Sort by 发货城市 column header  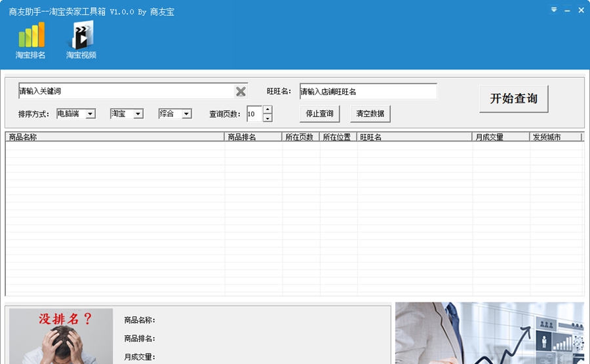coord(555,137)
